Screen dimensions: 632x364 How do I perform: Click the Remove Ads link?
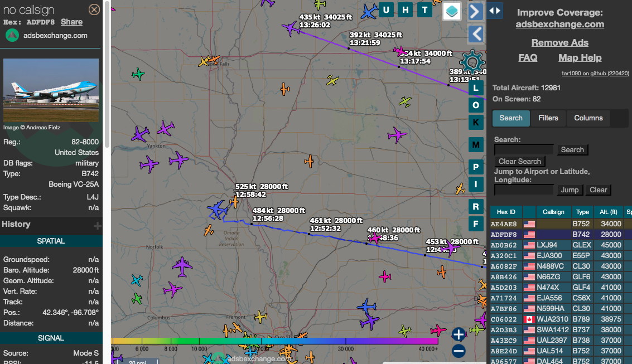pos(560,42)
